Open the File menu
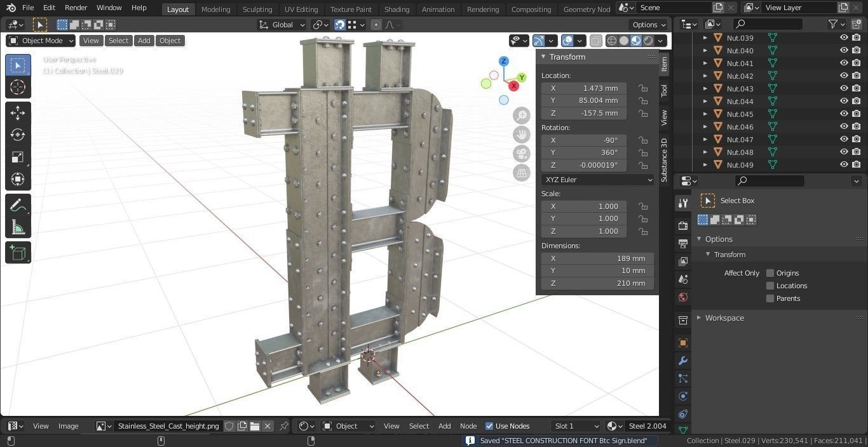The height and width of the screenshot is (447, 868). (28, 8)
